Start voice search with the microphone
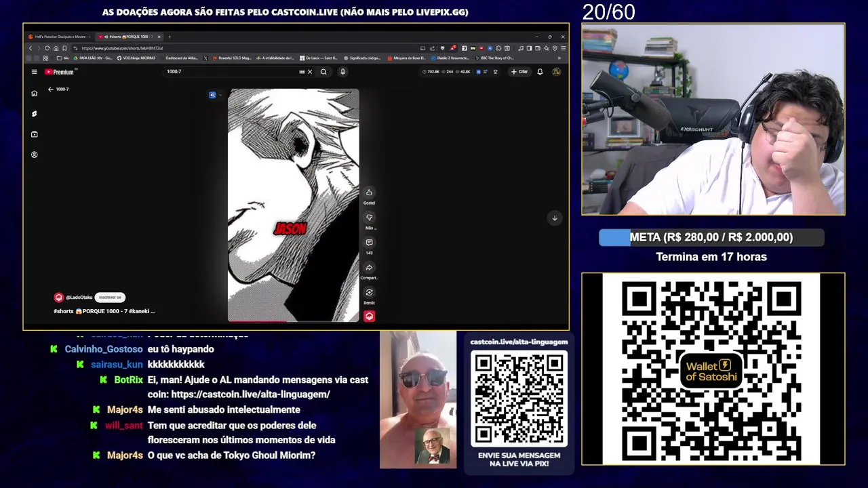 click(342, 72)
